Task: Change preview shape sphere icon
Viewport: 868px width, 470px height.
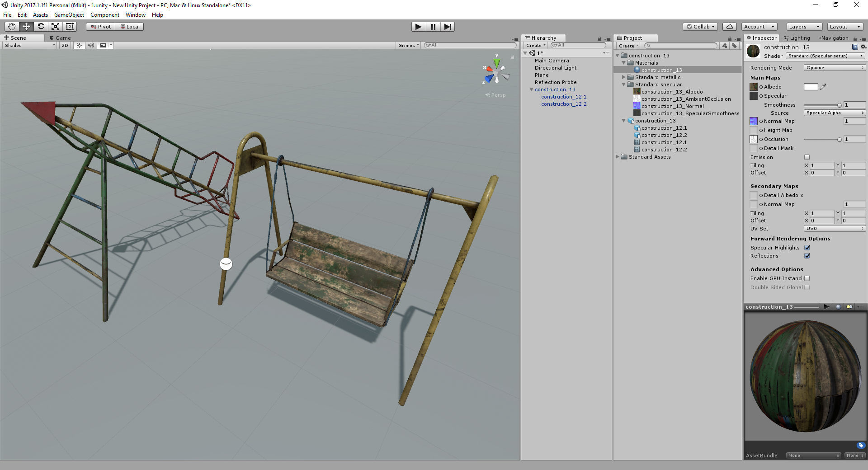Action: point(838,307)
